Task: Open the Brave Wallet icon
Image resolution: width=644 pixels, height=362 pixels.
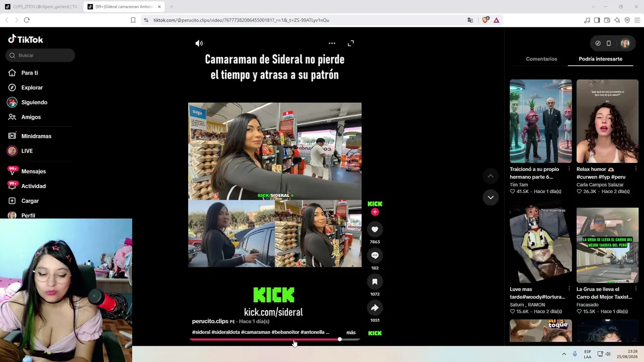Action: pos(607,20)
